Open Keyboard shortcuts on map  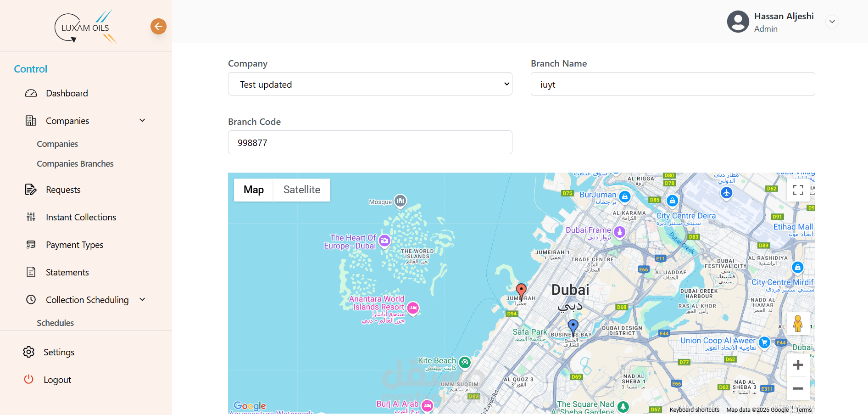click(x=695, y=410)
